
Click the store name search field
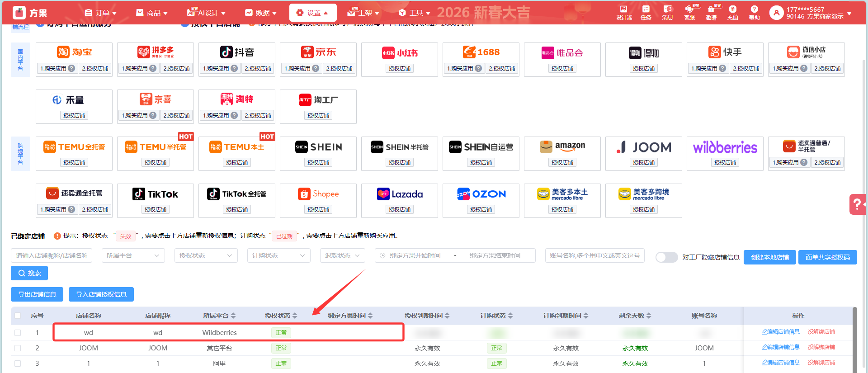(52, 255)
